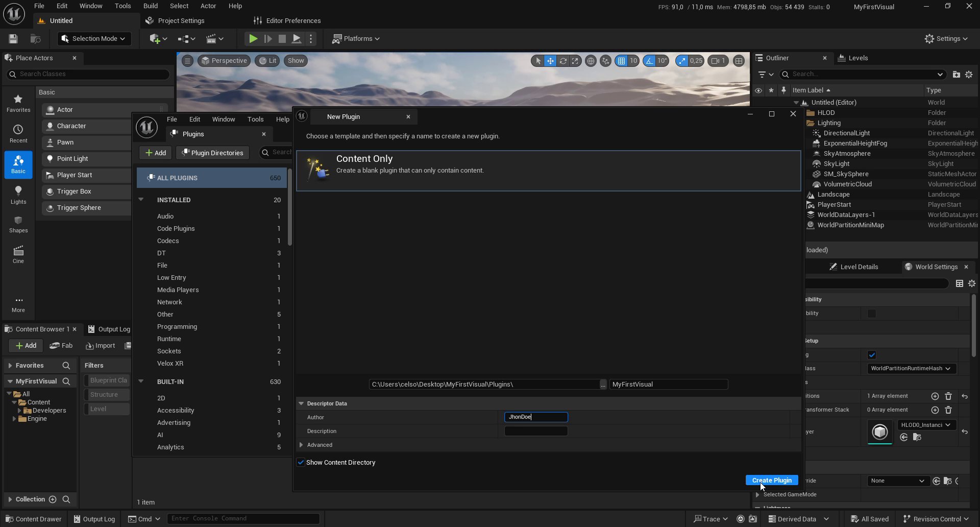The height and width of the screenshot is (527, 980).
Task: Toggle the checked World Settings checkbox
Action: (872, 355)
